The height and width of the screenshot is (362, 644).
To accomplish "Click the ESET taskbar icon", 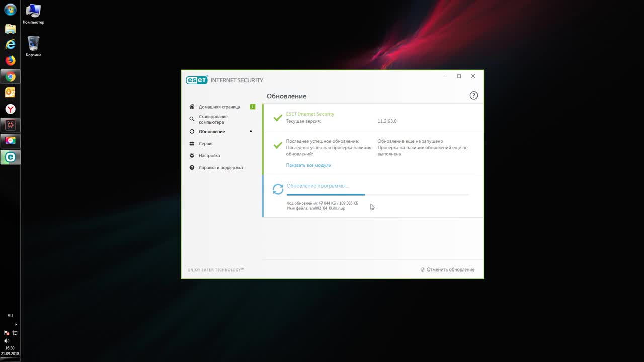I will (x=10, y=157).
